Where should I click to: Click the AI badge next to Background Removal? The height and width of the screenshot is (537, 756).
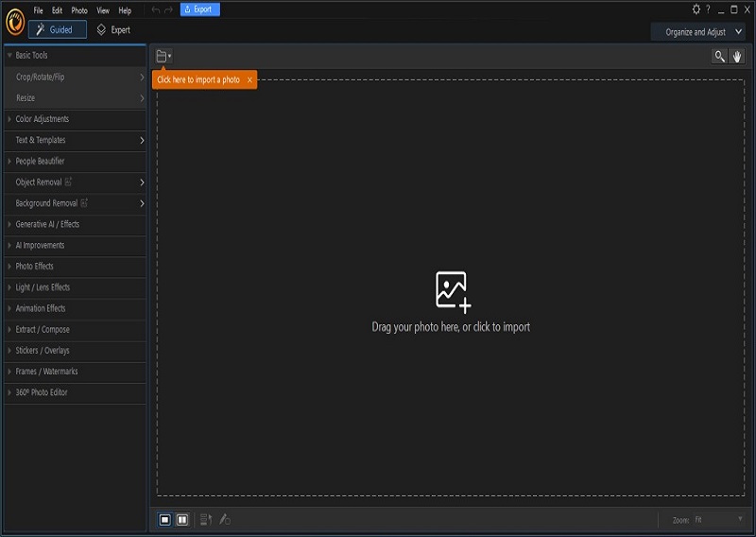point(84,203)
